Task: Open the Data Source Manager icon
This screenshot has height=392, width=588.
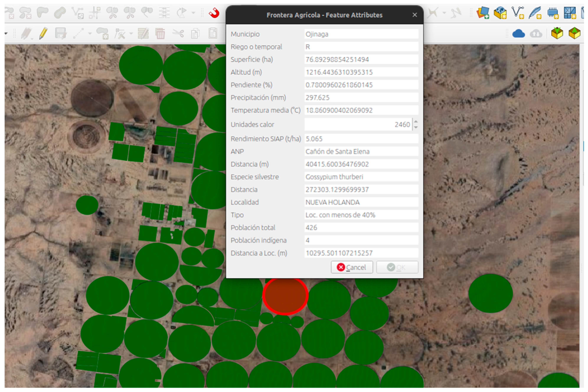Action: click(x=483, y=13)
